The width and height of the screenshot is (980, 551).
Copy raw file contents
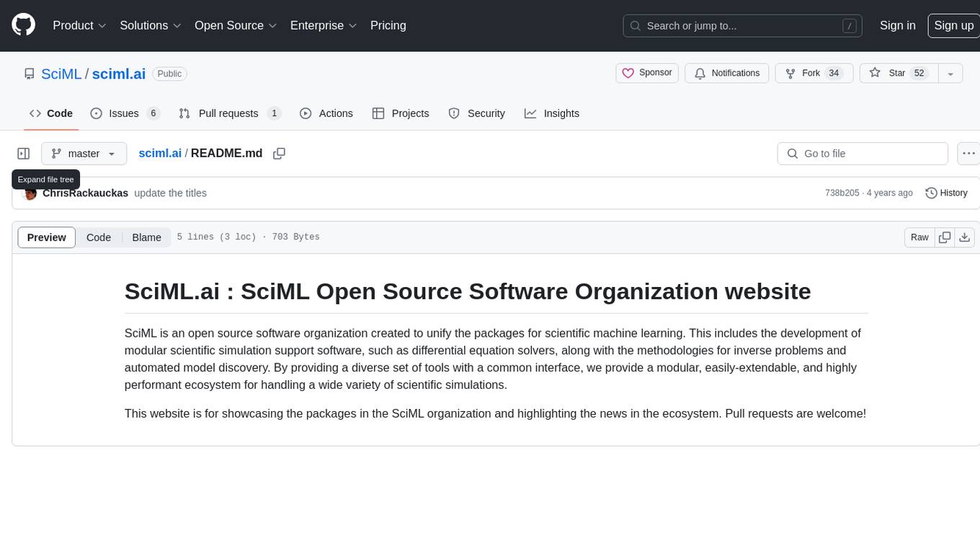click(945, 237)
